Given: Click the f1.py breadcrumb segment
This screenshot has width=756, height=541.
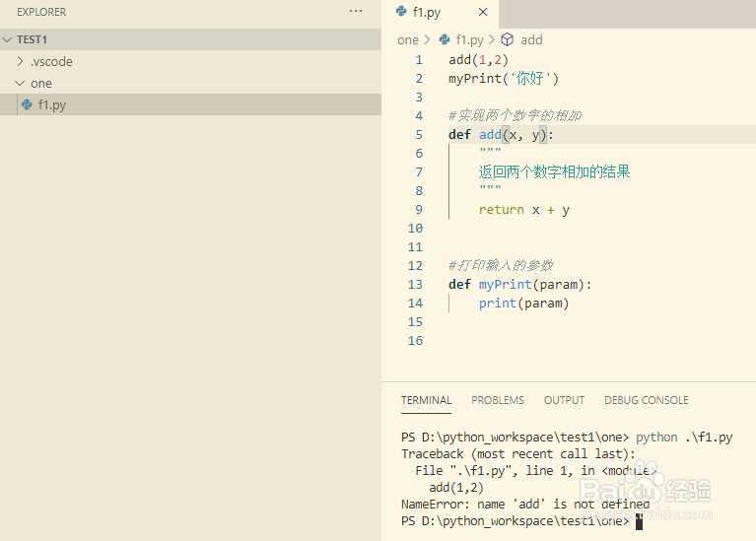Looking at the screenshot, I should pos(469,40).
